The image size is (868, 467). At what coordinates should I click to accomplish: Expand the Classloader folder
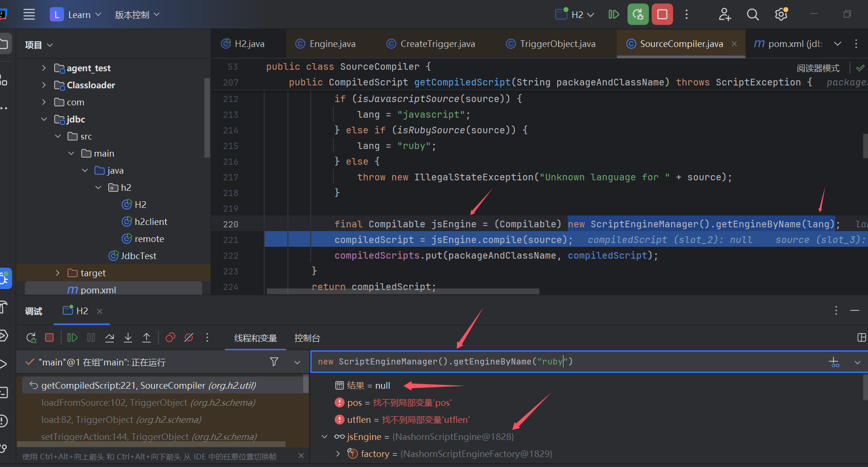[44, 85]
